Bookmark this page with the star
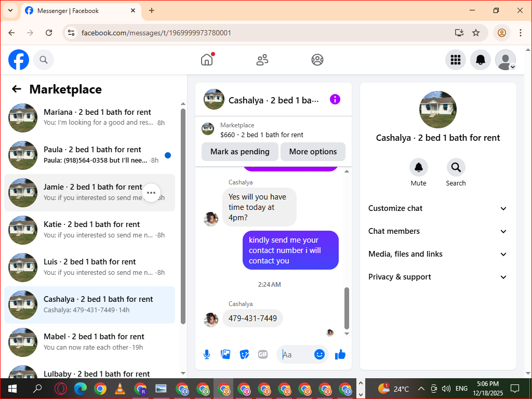532x399 pixels. point(476,33)
